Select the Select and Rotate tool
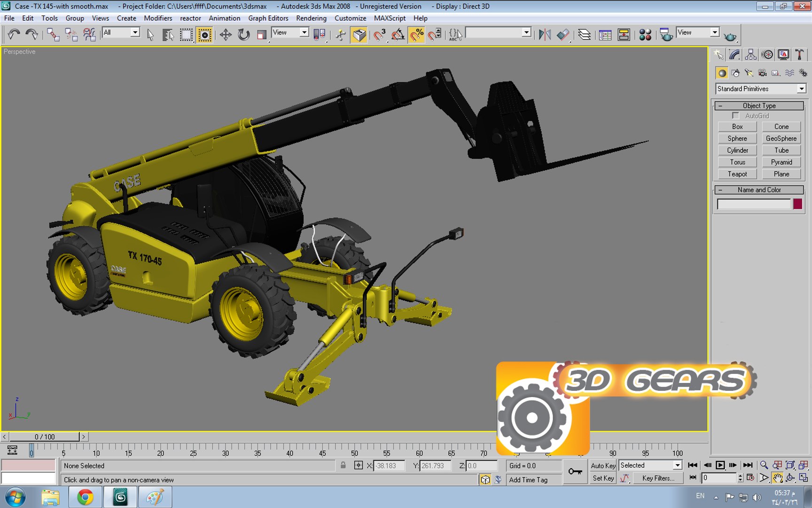This screenshot has height=508, width=812. click(243, 35)
